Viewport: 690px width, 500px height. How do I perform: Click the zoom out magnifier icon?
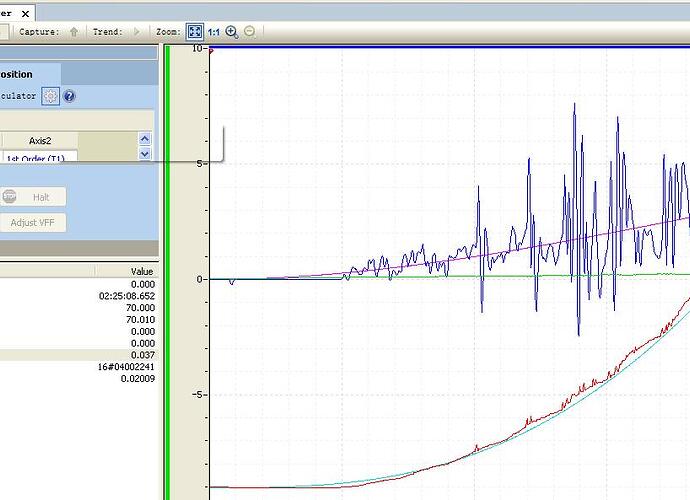pos(250,31)
